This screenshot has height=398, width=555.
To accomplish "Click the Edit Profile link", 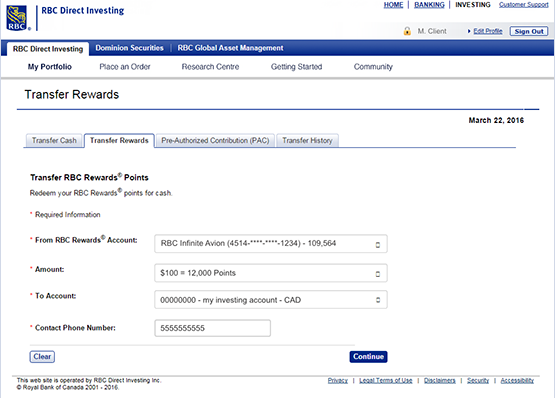I will 488,31.
